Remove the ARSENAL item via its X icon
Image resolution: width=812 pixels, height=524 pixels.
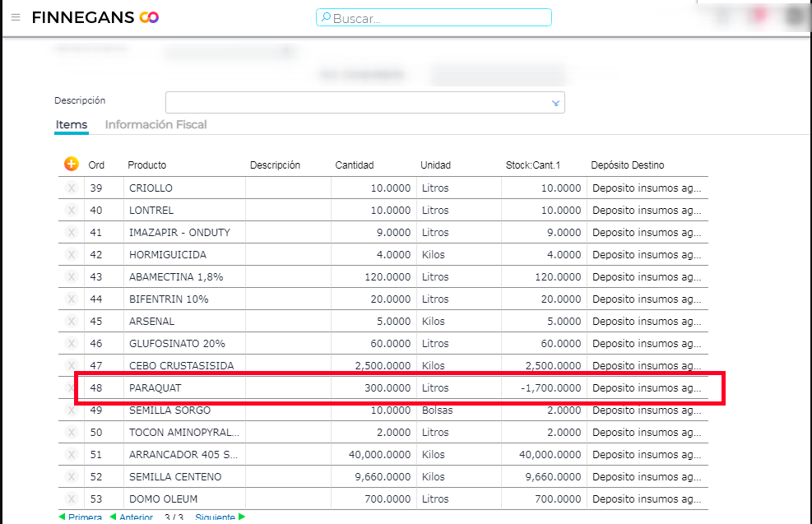pos(72,322)
